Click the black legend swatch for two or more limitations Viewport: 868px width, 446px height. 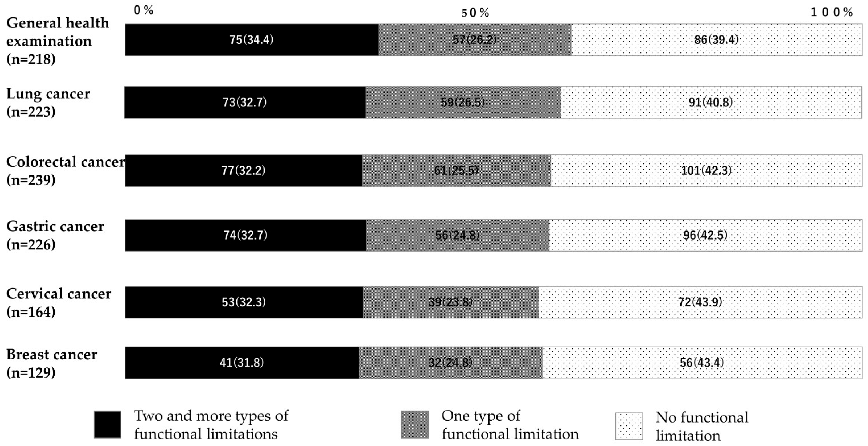107,424
